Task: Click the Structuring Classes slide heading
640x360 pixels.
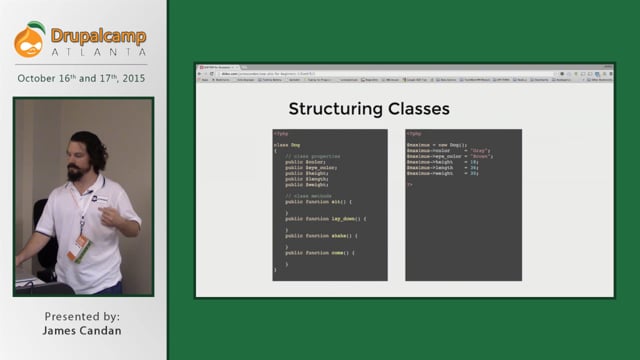Action: tap(369, 109)
